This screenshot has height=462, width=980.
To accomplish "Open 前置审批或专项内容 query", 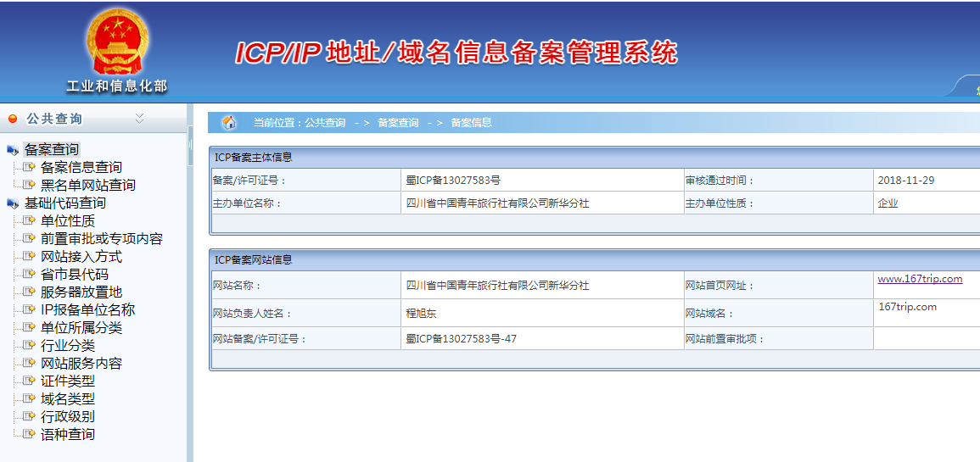I will pyautogui.click(x=102, y=238).
